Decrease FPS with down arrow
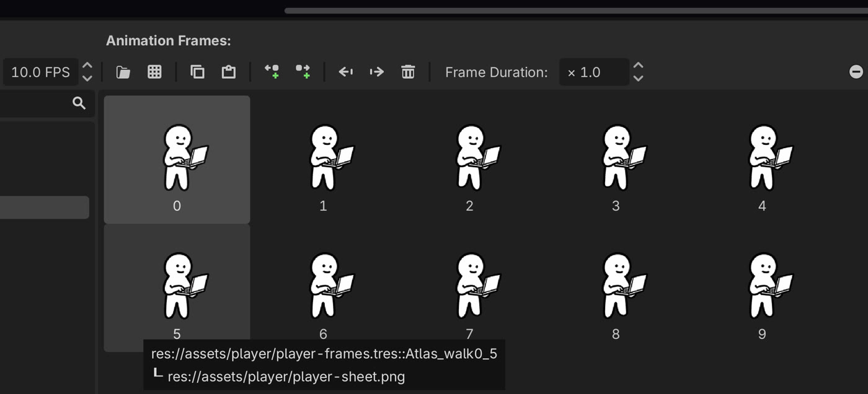This screenshot has width=868, height=394. click(87, 79)
